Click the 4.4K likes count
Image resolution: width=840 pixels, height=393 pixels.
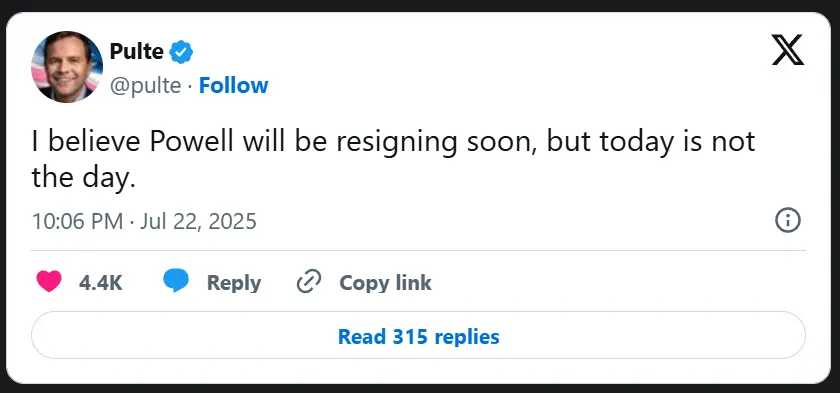click(101, 283)
